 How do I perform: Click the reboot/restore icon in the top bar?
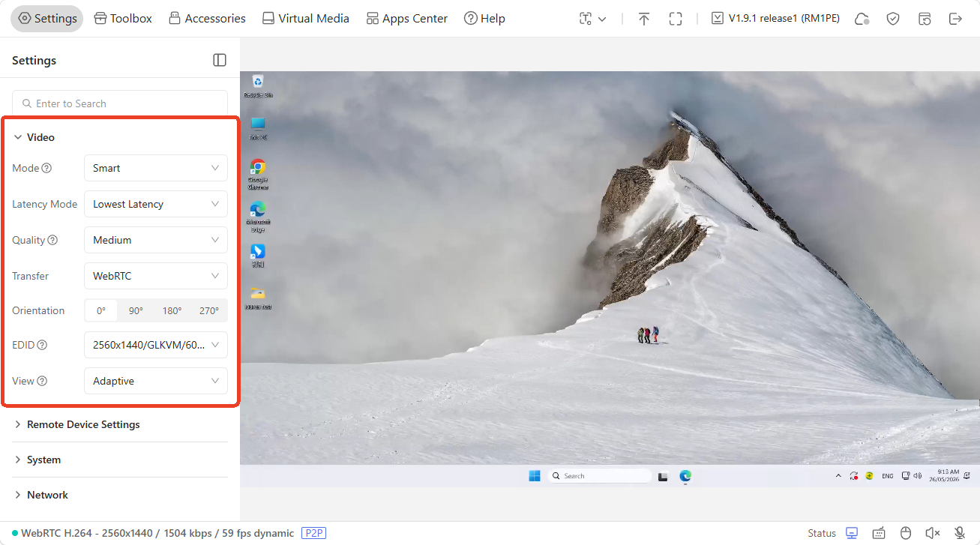925,19
